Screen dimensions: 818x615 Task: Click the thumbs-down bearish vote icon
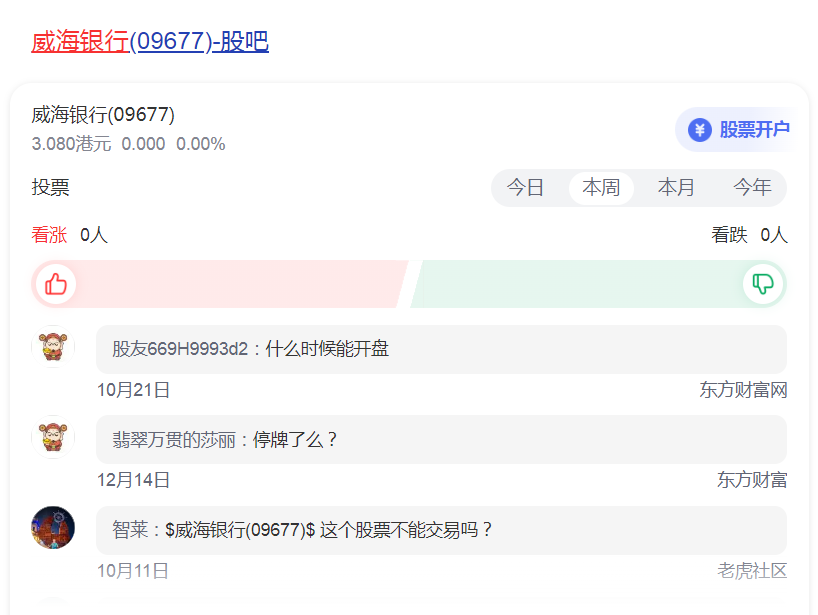[x=763, y=284]
